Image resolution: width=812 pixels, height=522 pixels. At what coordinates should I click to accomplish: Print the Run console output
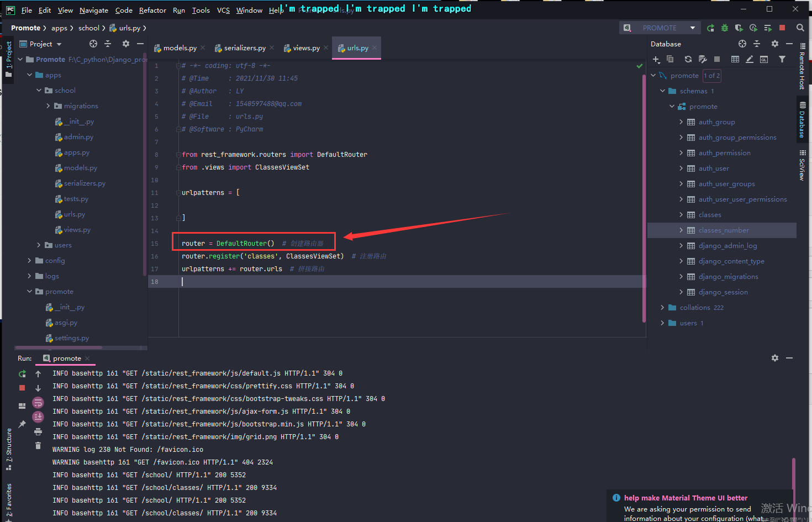coord(38,431)
